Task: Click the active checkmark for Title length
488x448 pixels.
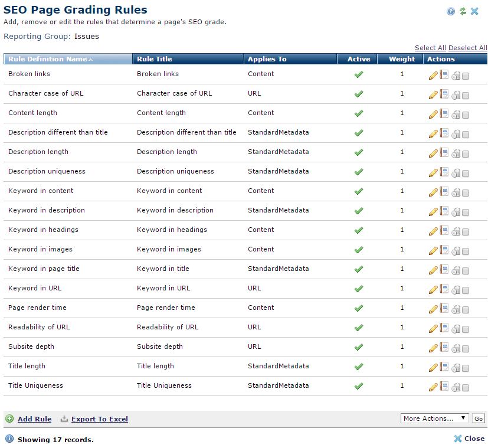Action: [359, 367]
